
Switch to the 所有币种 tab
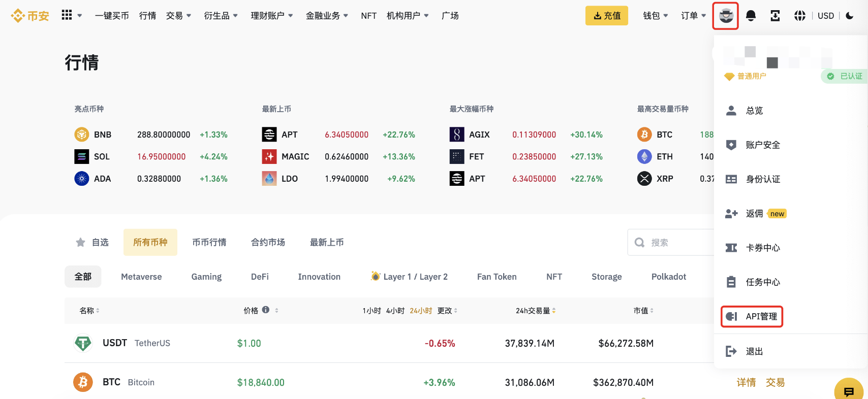pyautogui.click(x=150, y=242)
